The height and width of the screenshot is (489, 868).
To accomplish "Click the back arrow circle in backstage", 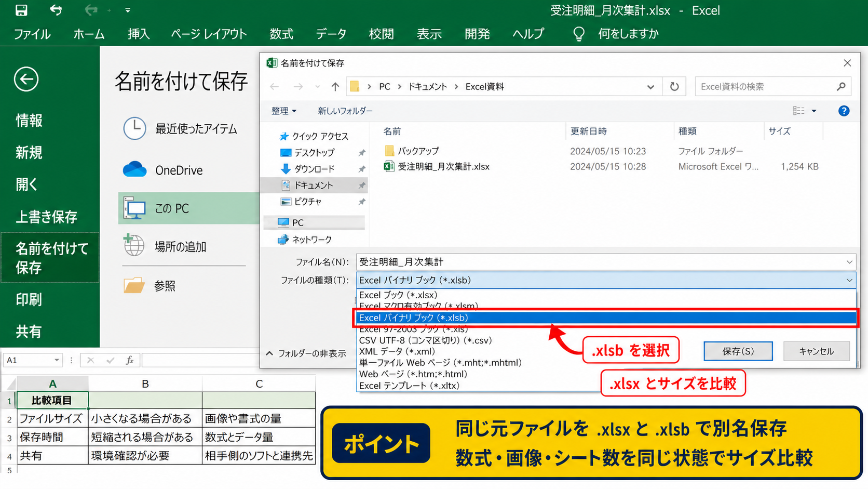I will tap(26, 80).
